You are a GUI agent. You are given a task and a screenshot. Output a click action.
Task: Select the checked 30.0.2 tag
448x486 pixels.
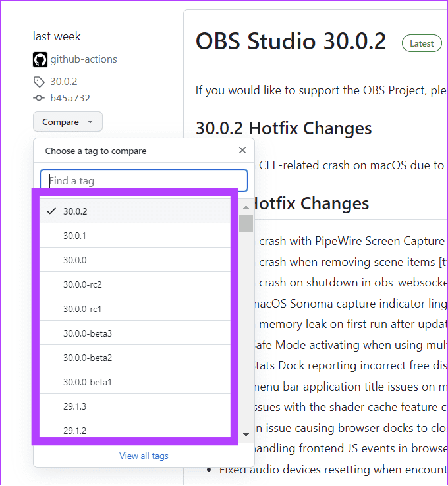point(75,211)
